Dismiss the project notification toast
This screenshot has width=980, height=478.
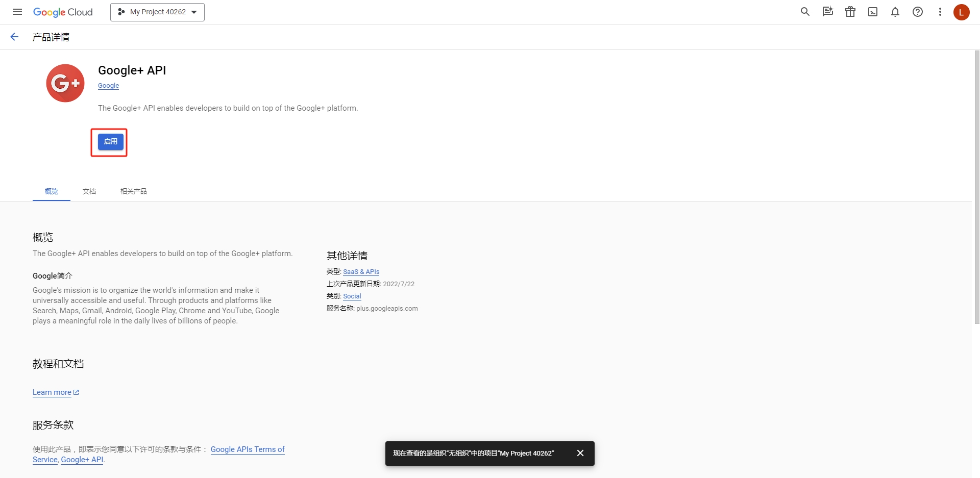580,453
